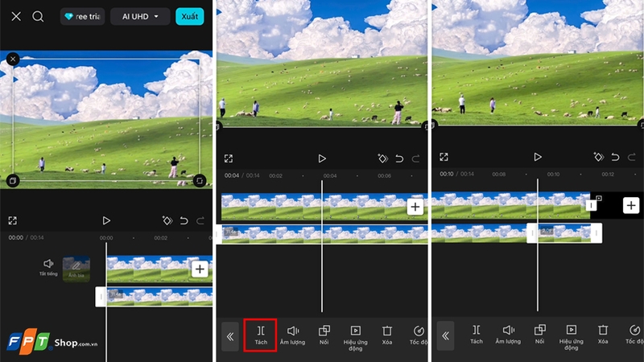Add a keyframe in the left panel
This screenshot has height=362, width=644.
[167, 220]
